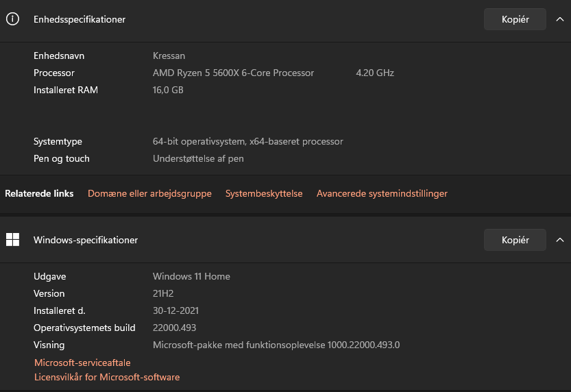This screenshot has height=392, width=571.
Task: Click the Relaterede links label
Action: (x=39, y=193)
